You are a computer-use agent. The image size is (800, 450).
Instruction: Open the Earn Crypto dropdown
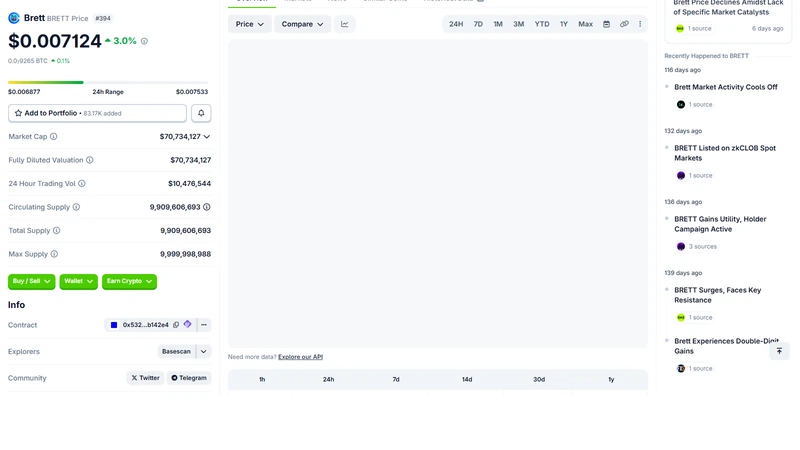pyautogui.click(x=130, y=282)
